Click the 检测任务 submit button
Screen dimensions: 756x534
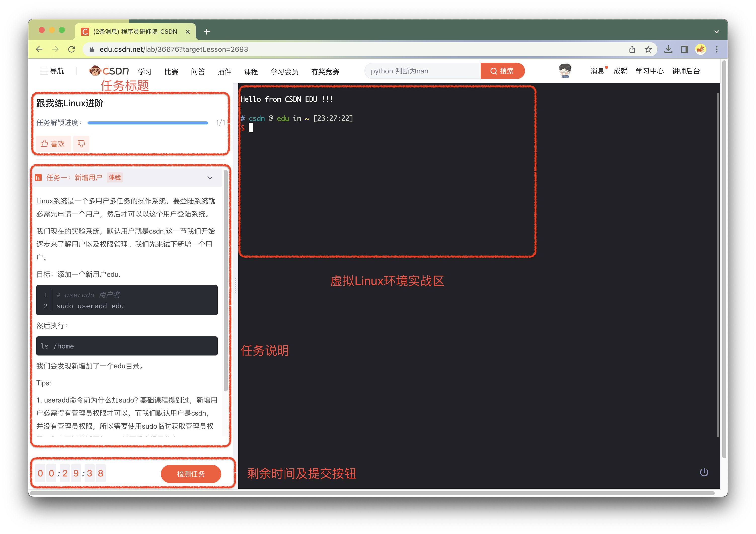[191, 474]
